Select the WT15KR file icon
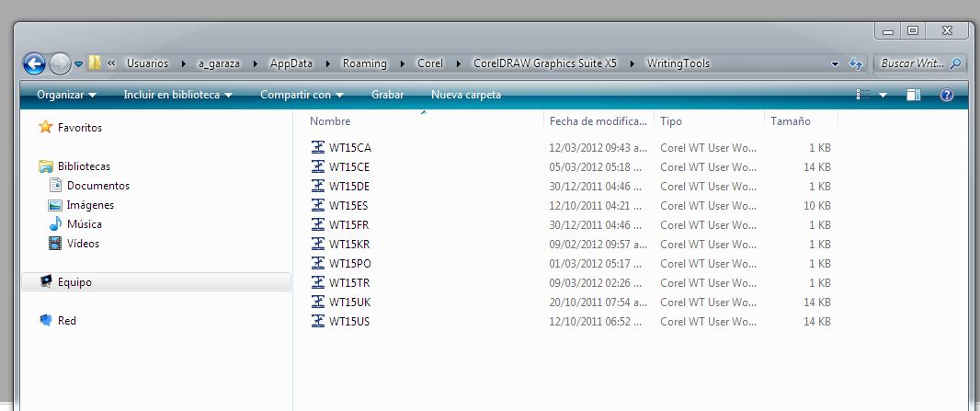The width and height of the screenshot is (980, 411). (318, 245)
